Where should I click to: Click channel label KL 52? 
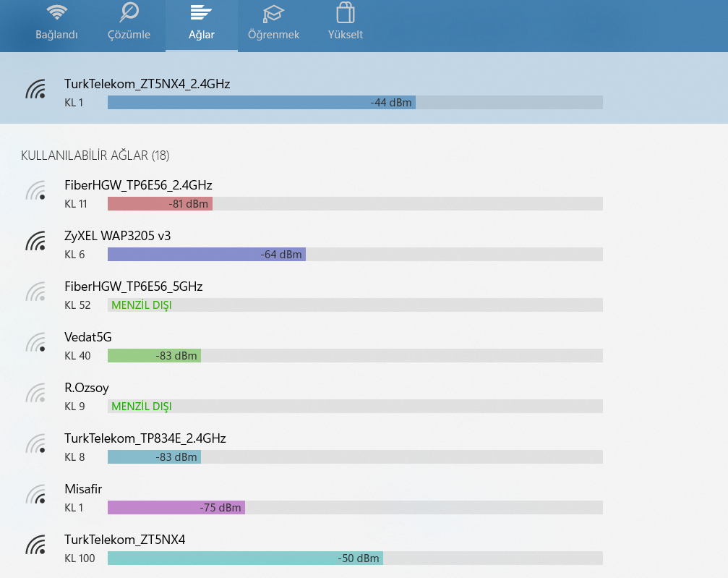pyautogui.click(x=77, y=305)
